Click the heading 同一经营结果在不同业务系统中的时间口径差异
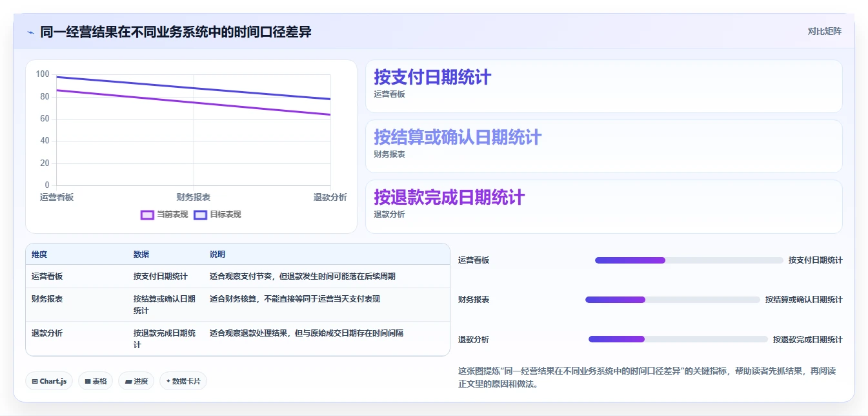868x416 pixels. [x=176, y=32]
